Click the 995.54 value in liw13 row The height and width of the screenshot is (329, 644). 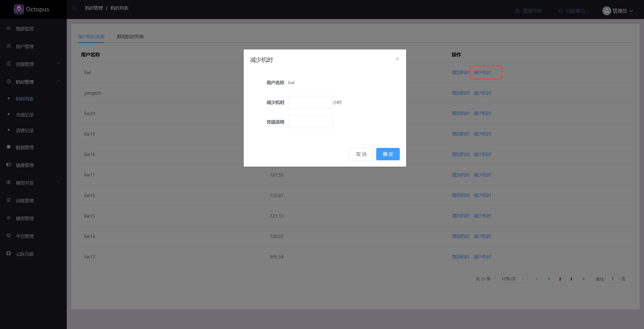pos(276,257)
